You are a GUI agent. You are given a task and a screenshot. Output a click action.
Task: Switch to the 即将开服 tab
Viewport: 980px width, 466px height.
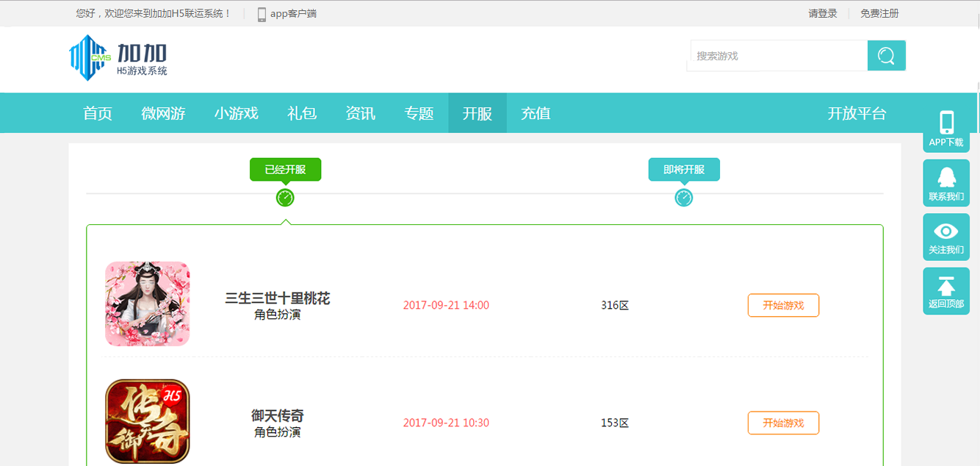[x=683, y=169]
